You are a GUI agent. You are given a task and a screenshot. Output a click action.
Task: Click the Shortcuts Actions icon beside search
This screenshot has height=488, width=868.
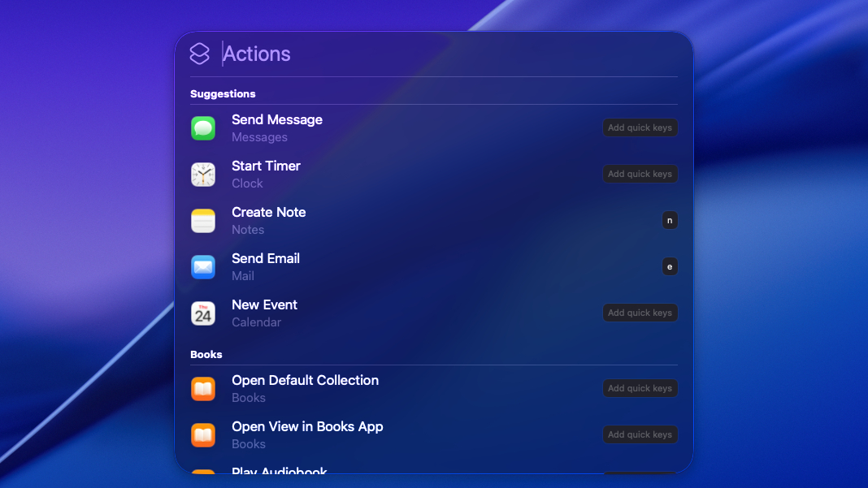pyautogui.click(x=200, y=54)
